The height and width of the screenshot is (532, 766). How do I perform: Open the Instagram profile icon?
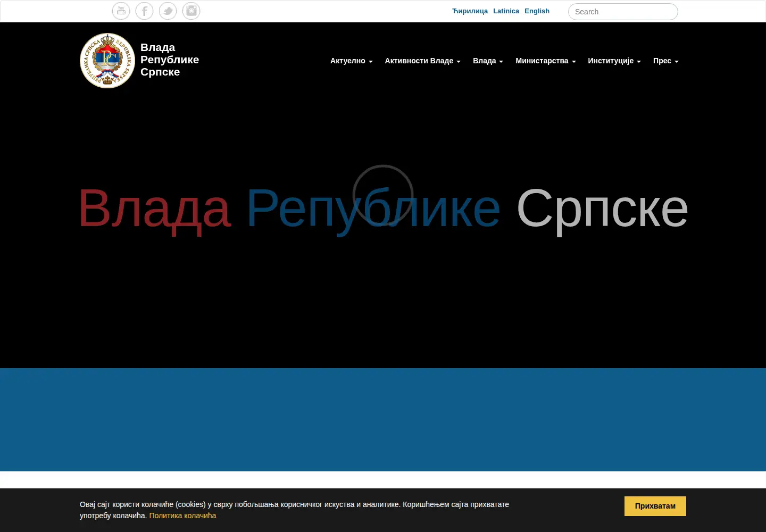[191, 11]
